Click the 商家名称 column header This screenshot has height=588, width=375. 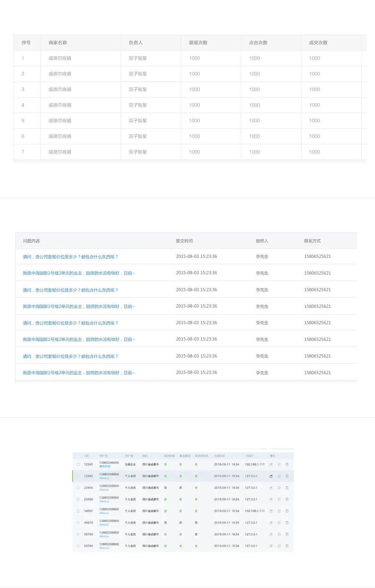[58, 43]
